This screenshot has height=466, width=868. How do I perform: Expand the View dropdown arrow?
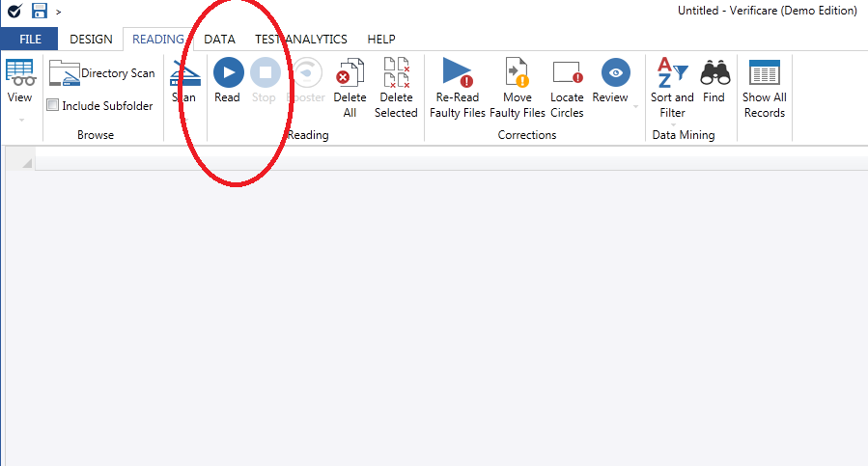[x=21, y=120]
